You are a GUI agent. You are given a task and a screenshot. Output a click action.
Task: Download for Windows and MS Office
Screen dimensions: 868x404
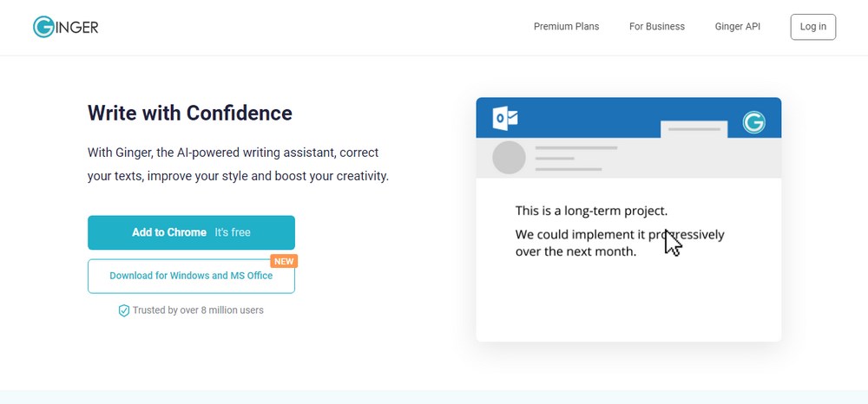(191, 276)
